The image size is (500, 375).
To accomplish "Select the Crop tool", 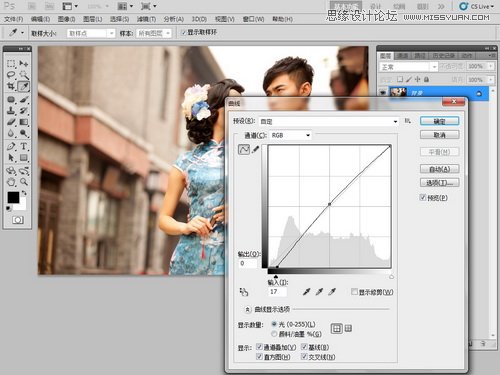I will pos(11,86).
